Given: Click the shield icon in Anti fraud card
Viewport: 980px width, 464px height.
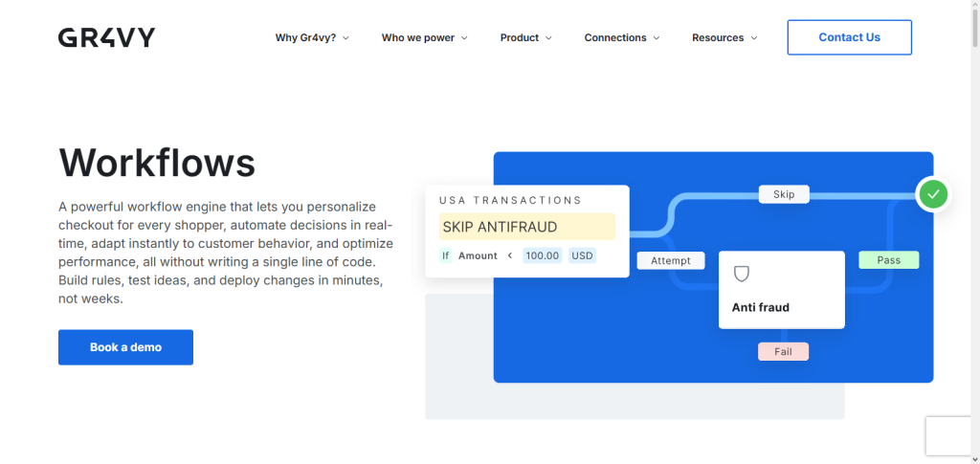Looking at the screenshot, I should (742, 274).
